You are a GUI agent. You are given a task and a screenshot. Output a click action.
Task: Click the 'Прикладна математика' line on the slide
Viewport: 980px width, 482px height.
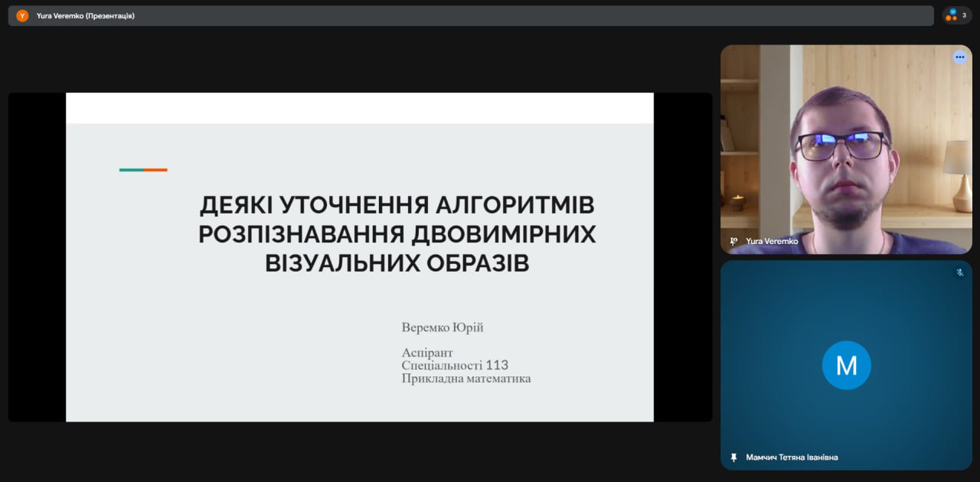click(x=465, y=379)
